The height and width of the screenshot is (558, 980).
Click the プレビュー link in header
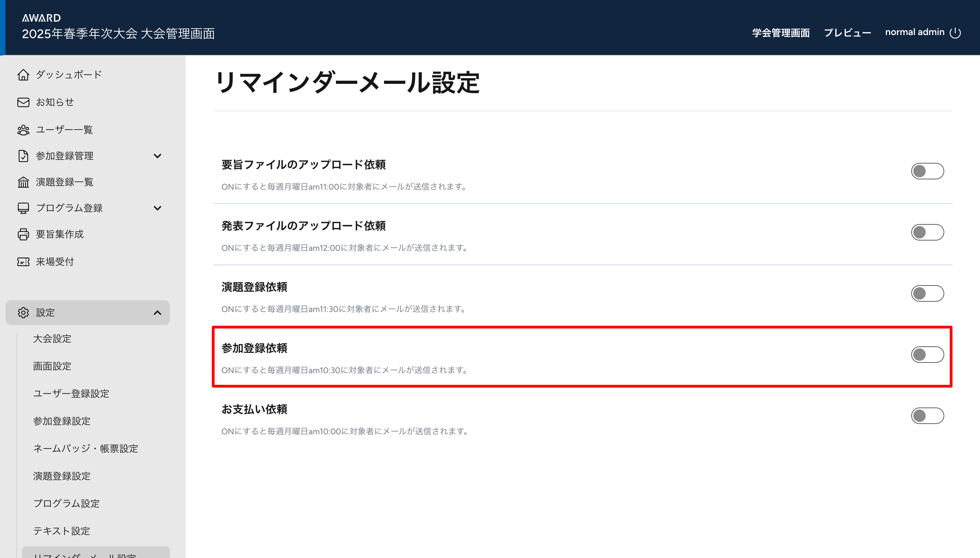847,33
